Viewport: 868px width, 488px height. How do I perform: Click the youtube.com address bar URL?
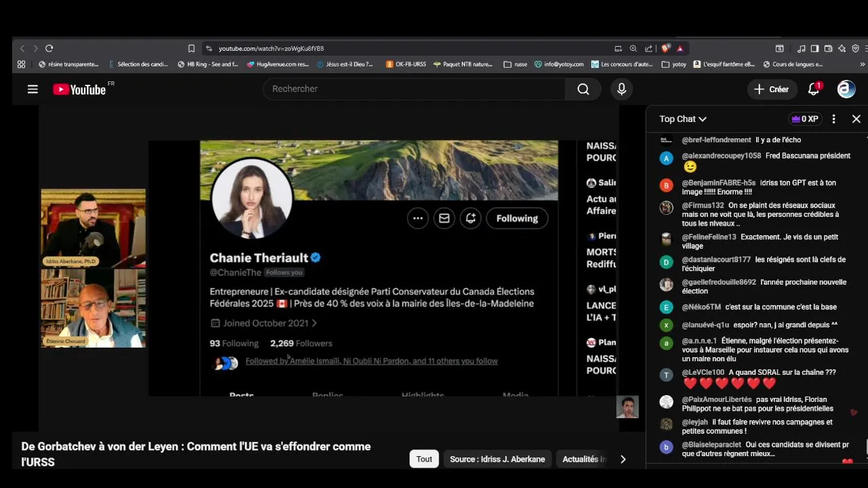[271, 49]
